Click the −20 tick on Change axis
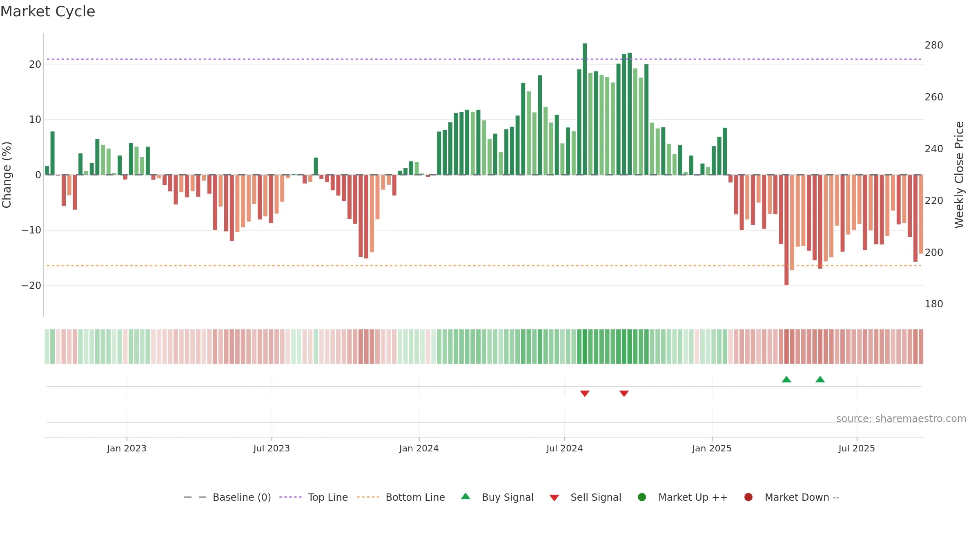Viewport: 980px width, 551px height. click(x=31, y=286)
